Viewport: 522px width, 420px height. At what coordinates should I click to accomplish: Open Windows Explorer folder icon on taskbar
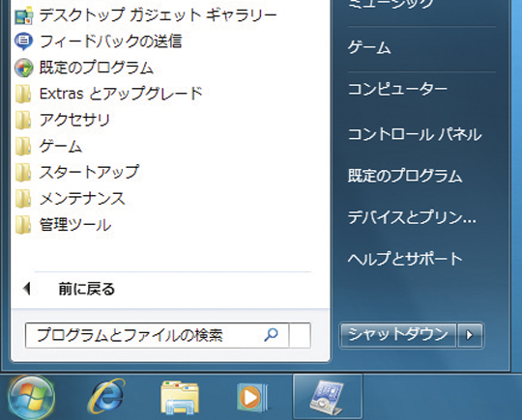(180, 398)
